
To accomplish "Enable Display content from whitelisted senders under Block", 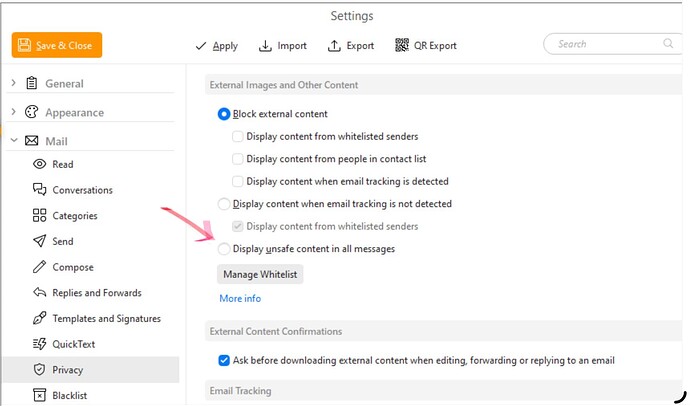I will 237,136.
